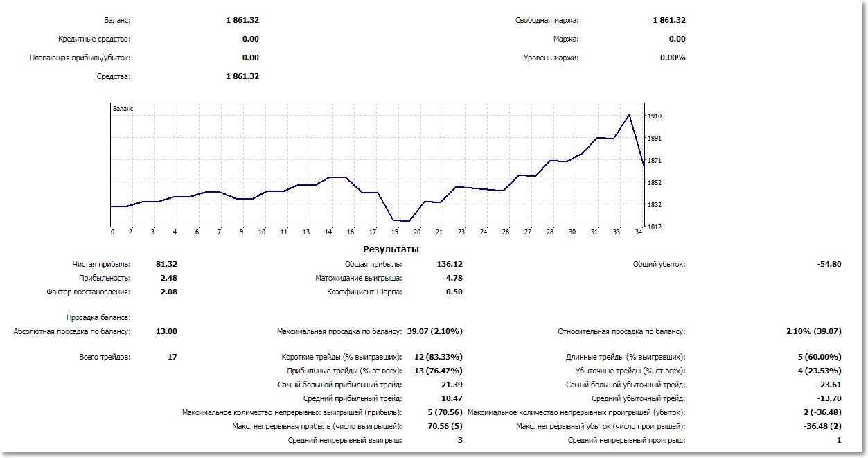
Task: Click Самый большой убыточный трейд value
Action: (829, 385)
